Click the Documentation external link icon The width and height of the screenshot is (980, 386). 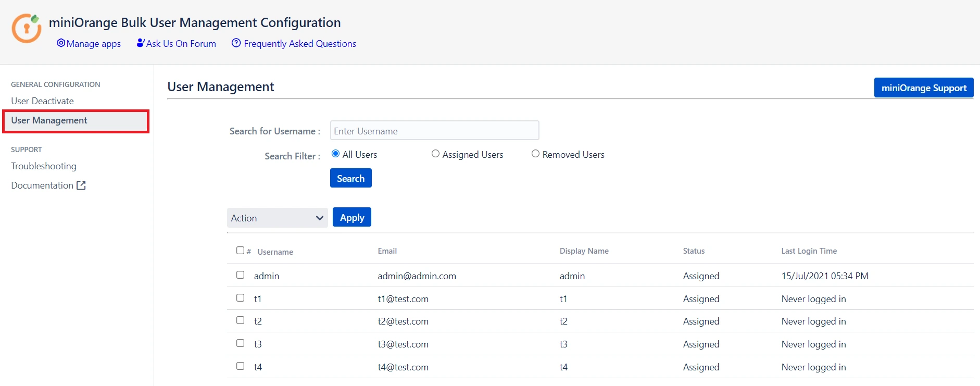[81, 185]
